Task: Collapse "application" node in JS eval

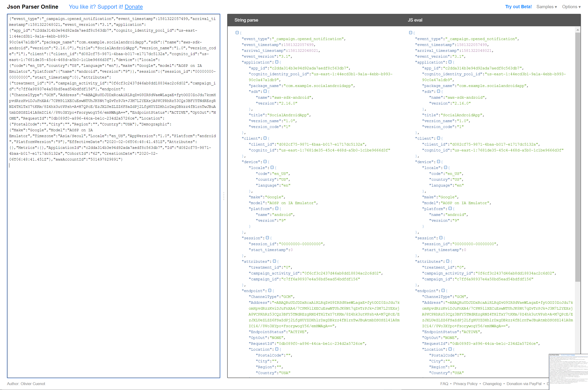Action: (450, 62)
